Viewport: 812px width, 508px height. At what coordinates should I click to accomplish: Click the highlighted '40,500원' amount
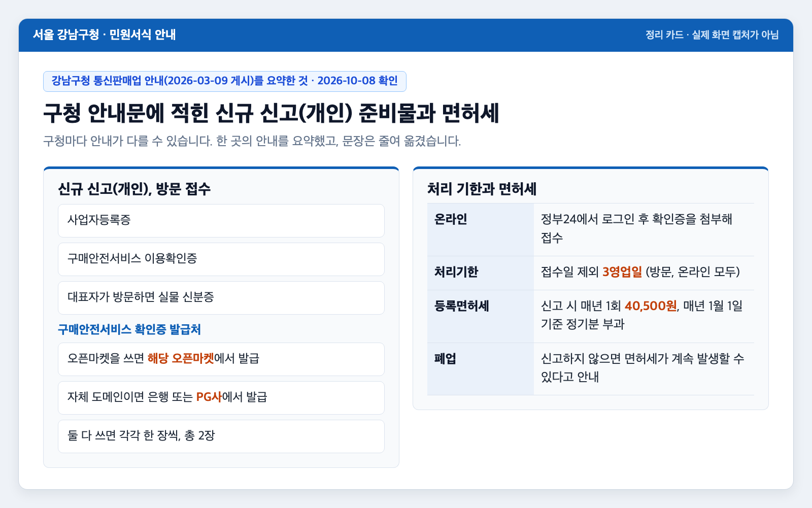coord(651,306)
